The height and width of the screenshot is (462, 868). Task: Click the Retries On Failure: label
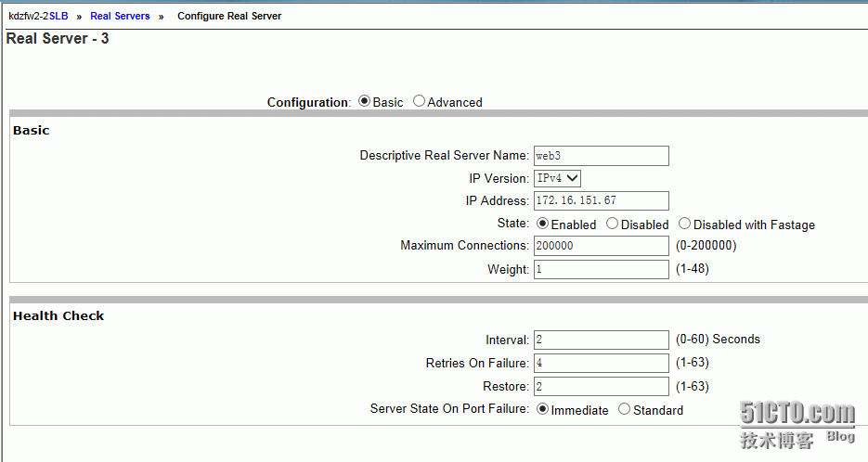(x=477, y=364)
